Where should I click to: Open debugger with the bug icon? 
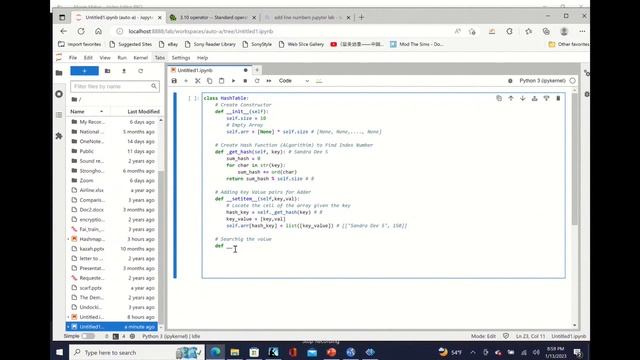(510, 81)
